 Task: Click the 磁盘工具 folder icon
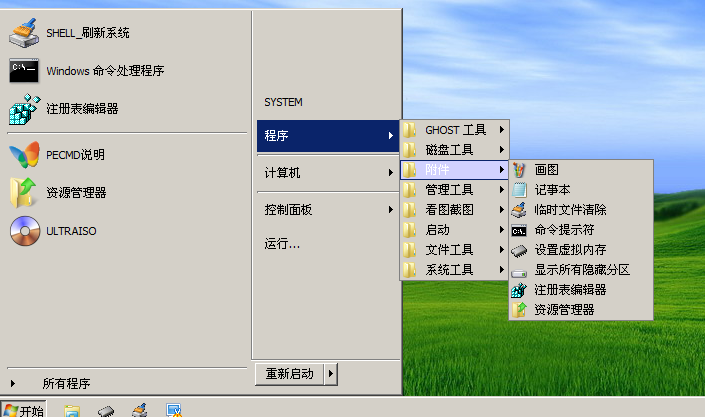(x=409, y=150)
